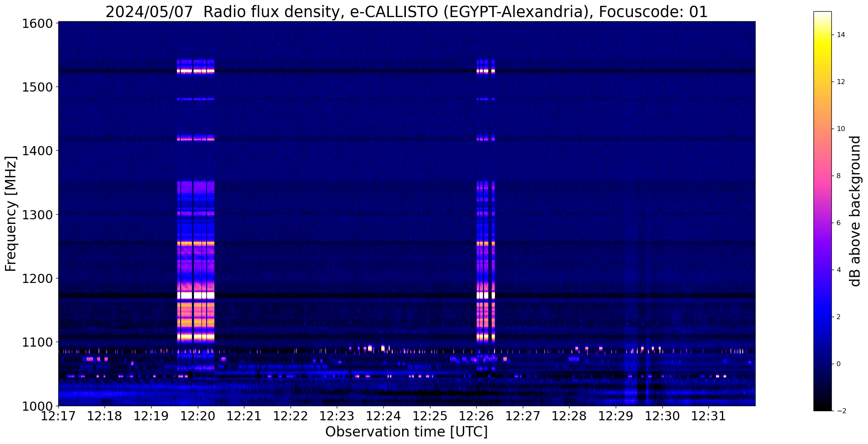Click the 'Observation time [UTC]' axis label

(x=406, y=432)
